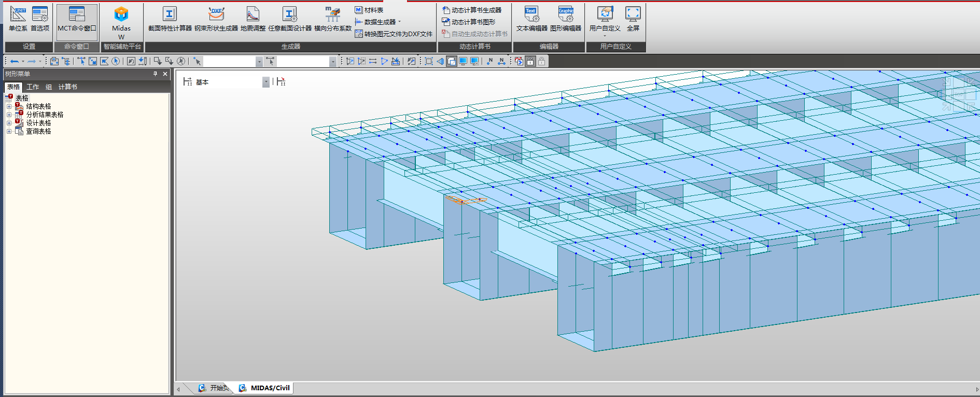Viewport: 980px width, 397px height.
Task: Open the 首选项 preferences icon
Action: tap(40, 19)
